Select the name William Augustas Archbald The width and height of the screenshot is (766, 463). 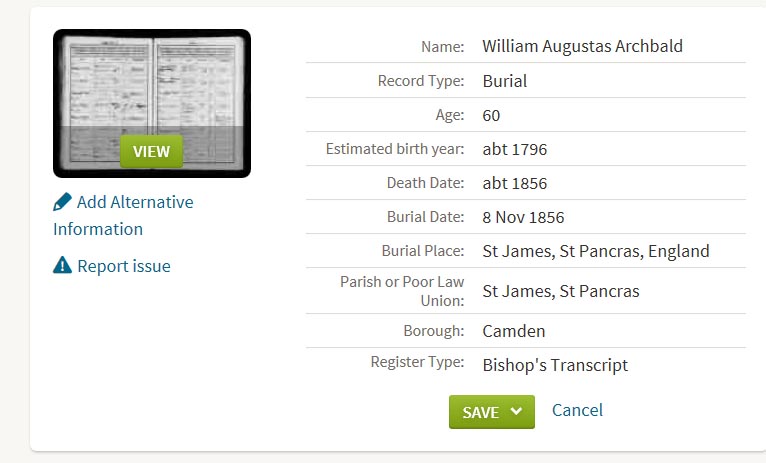coord(582,46)
